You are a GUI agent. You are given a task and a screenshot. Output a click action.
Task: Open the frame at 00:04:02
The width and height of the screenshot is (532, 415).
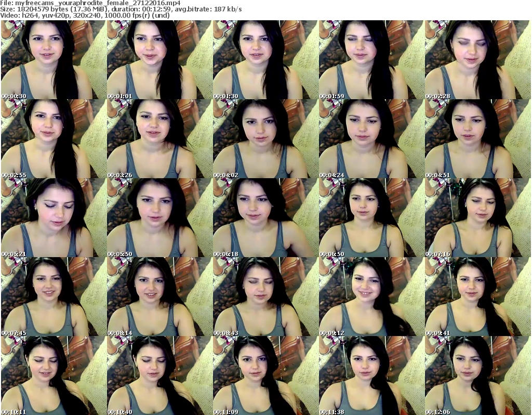[265, 139]
